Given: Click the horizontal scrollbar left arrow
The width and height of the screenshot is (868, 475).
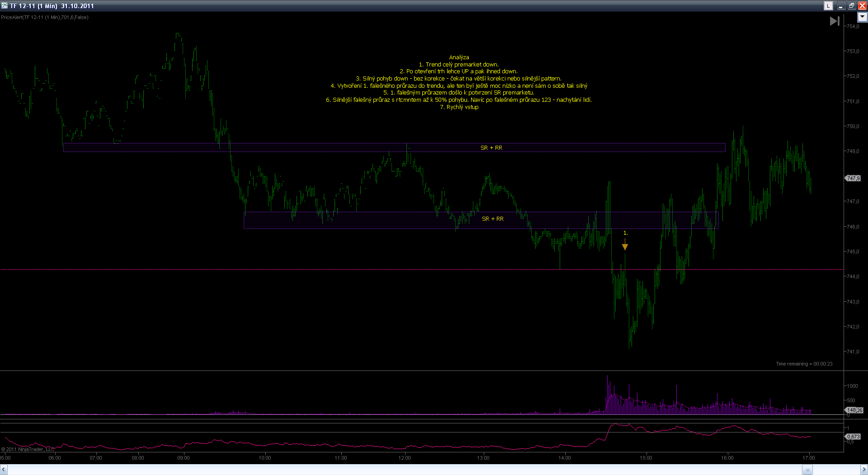Looking at the screenshot, I should click(4, 470).
